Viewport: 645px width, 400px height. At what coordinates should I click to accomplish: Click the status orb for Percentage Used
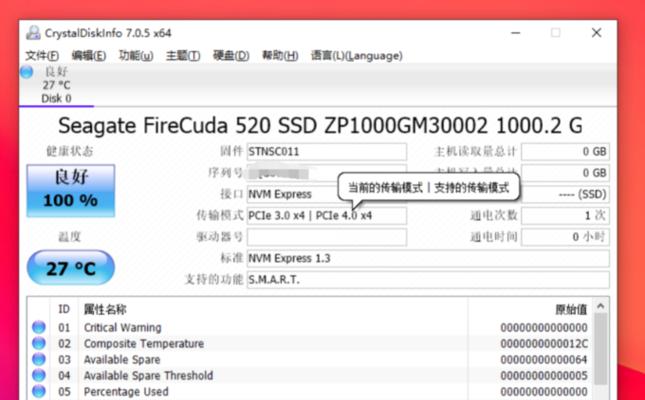click(39, 391)
